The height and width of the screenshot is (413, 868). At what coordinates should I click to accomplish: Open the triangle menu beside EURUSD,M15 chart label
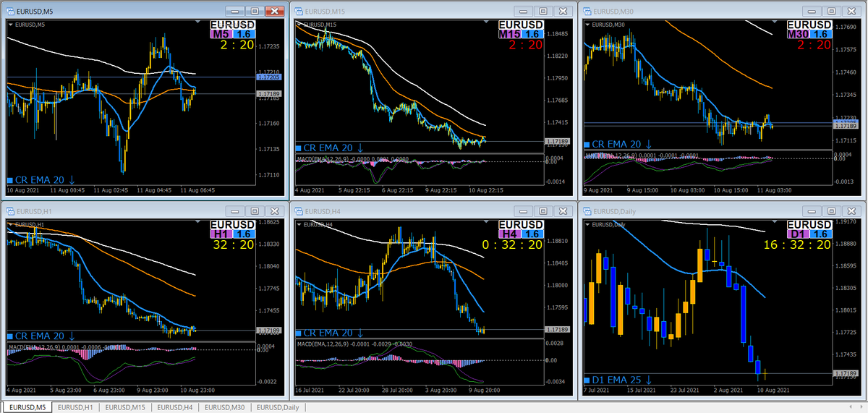tap(299, 25)
